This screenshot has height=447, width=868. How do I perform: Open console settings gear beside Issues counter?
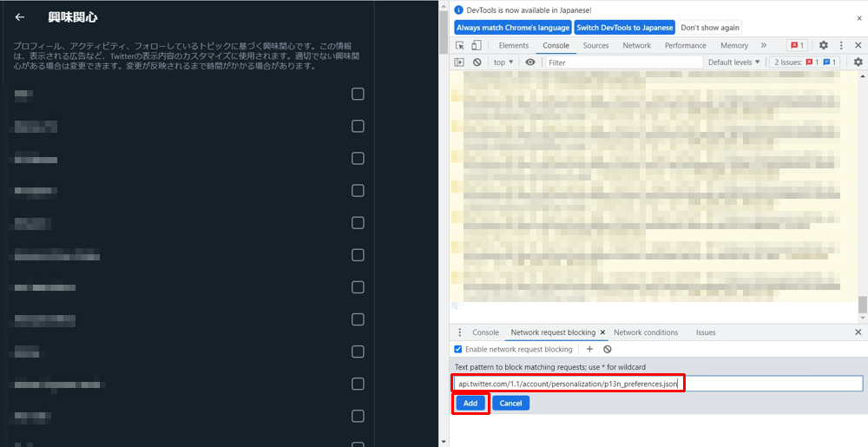tap(858, 62)
